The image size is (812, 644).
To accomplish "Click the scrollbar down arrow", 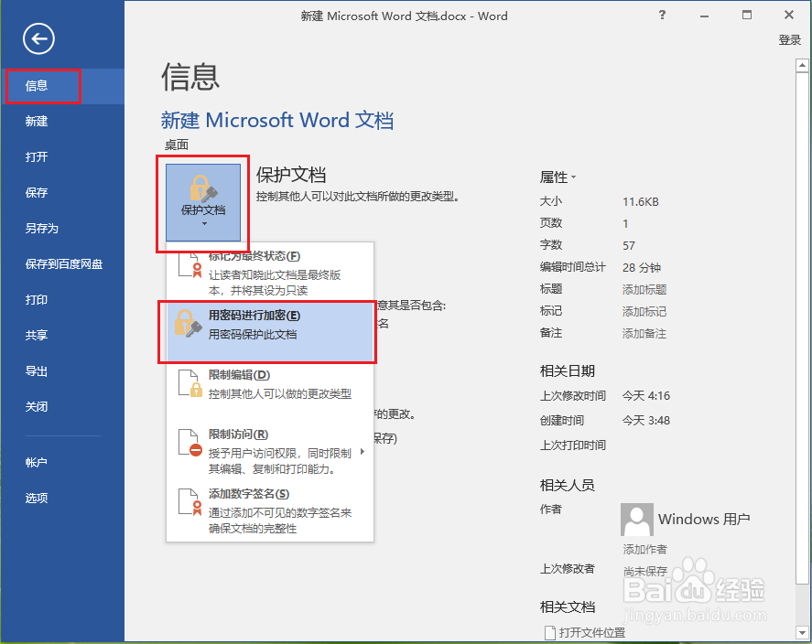I will click(x=802, y=632).
